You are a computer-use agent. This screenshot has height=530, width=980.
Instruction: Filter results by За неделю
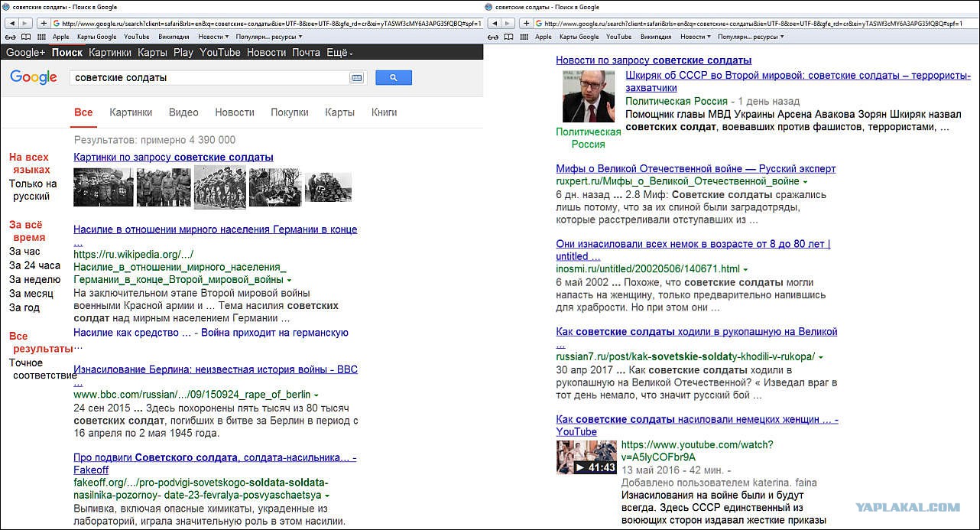(34, 280)
